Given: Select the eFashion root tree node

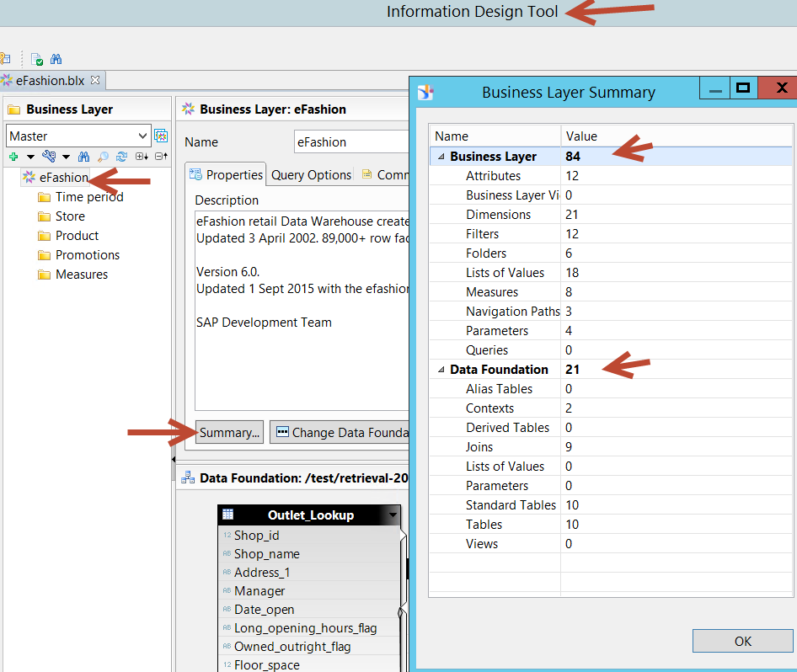Looking at the screenshot, I should (63, 178).
